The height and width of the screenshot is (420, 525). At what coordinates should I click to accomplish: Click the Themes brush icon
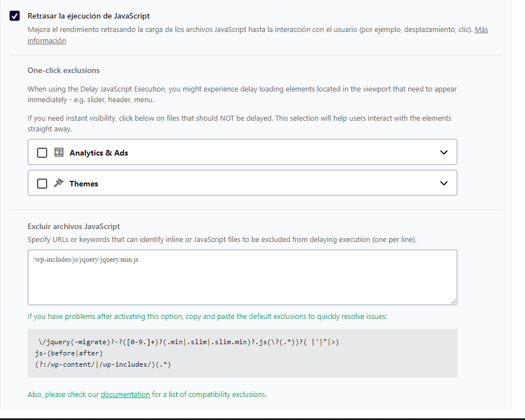point(58,183)
